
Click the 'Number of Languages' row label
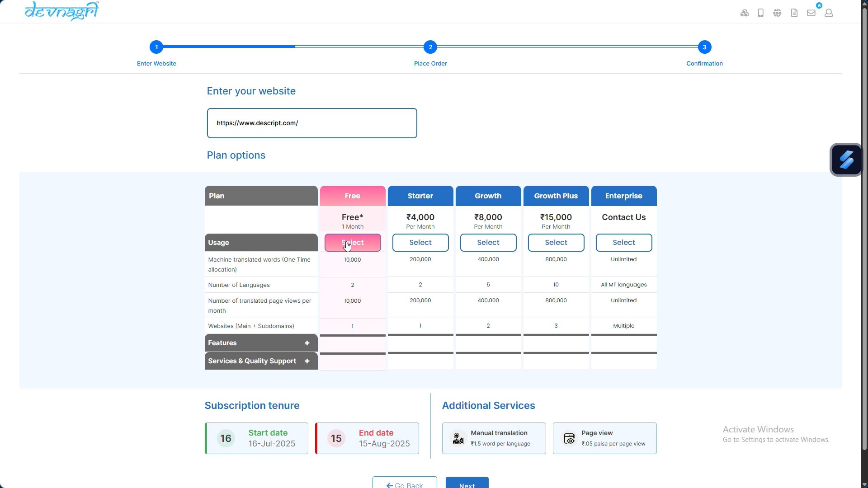coord(239,285)
